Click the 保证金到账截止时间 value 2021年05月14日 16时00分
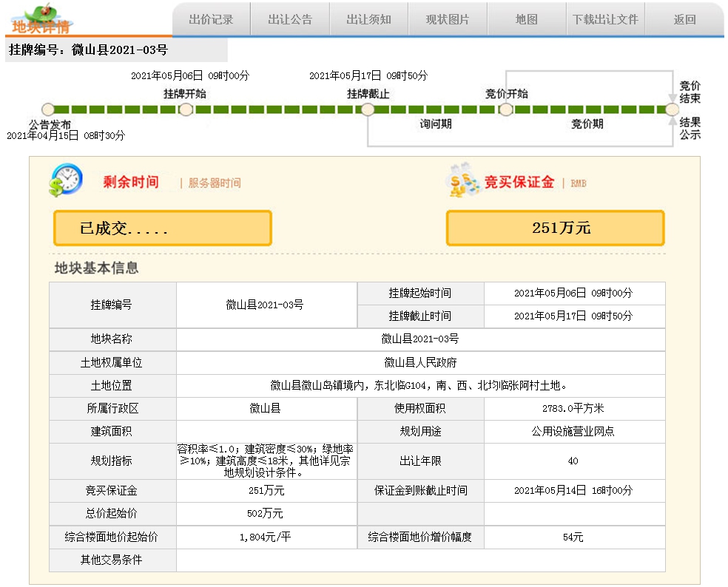Screen dimensions: 728x587 click(x=573, y=490)
